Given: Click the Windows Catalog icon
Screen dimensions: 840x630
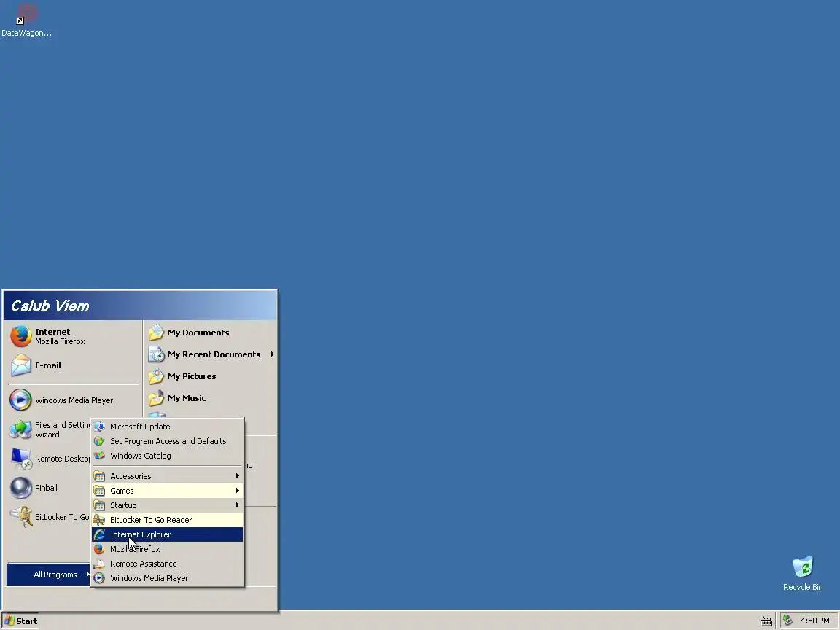Looking at the screenshot, I should (99, 456).
